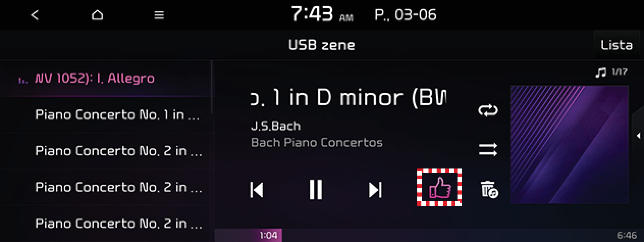Toggle the thumbs-up like icon

click(440, 187)
